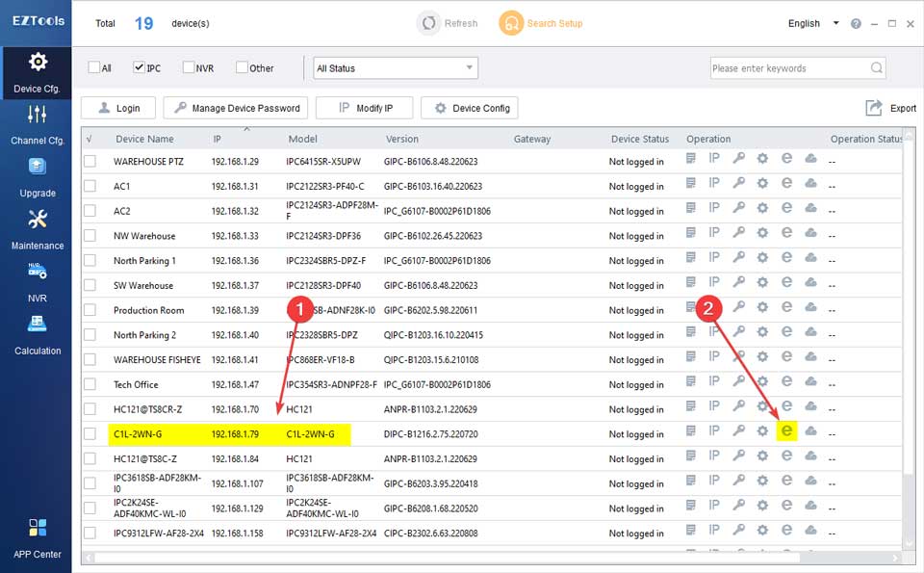Open the English language dropdown
Viewport: 924px width, 573px height.
point(813,24)
